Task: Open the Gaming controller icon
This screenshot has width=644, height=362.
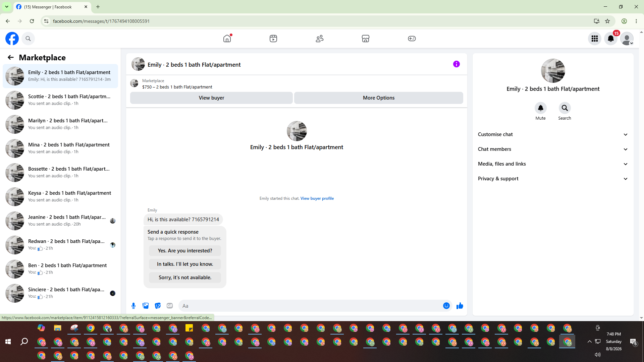Action: pyautogui.click(x=412, y=39)
